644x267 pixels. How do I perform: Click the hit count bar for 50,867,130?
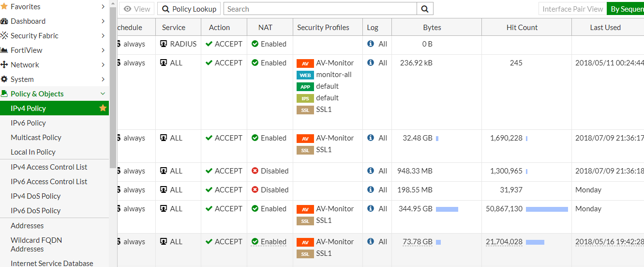(x=547, y=209)
